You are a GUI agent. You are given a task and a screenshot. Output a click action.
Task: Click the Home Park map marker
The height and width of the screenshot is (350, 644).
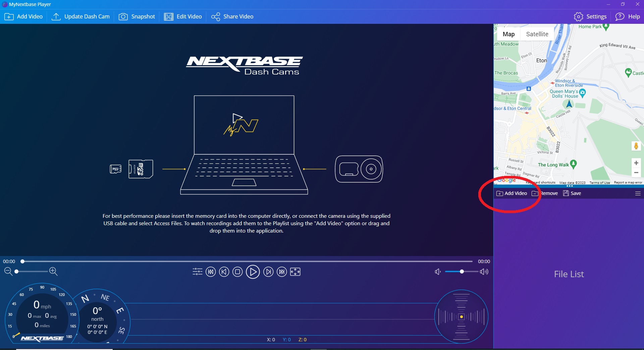(x=606, y=27)
